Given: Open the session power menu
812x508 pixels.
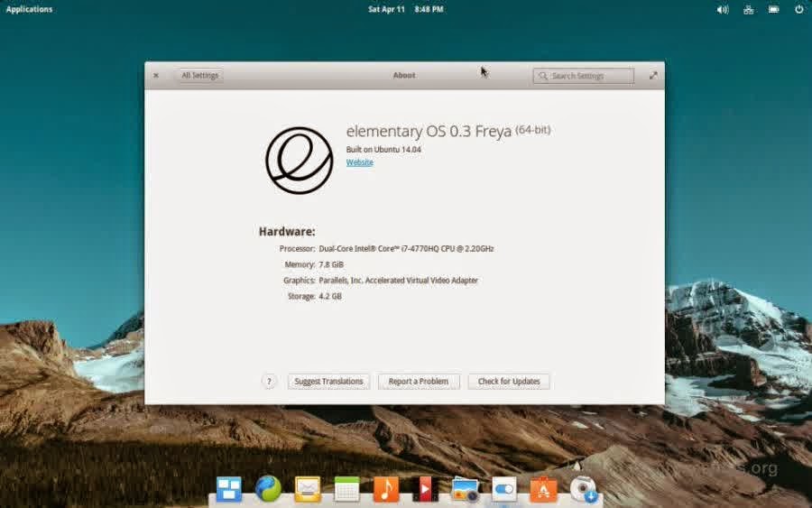Looking at the screenshot, I should 799,9.
